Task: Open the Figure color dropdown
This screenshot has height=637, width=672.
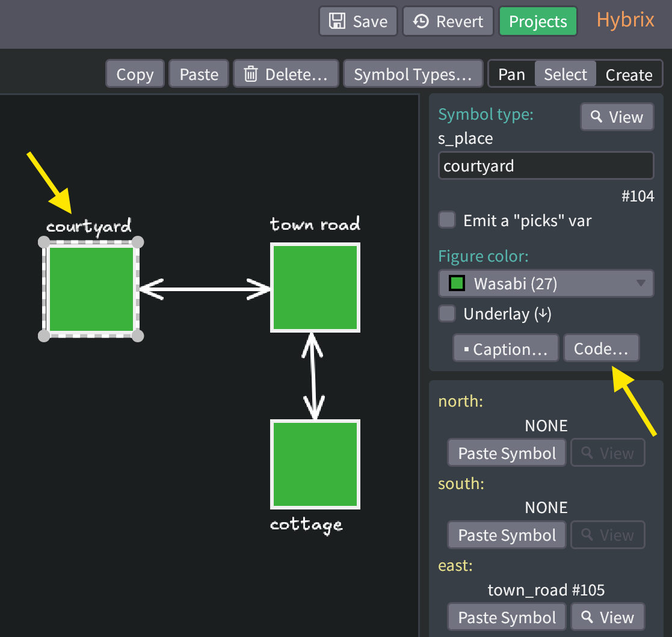Action: (545, 283)
